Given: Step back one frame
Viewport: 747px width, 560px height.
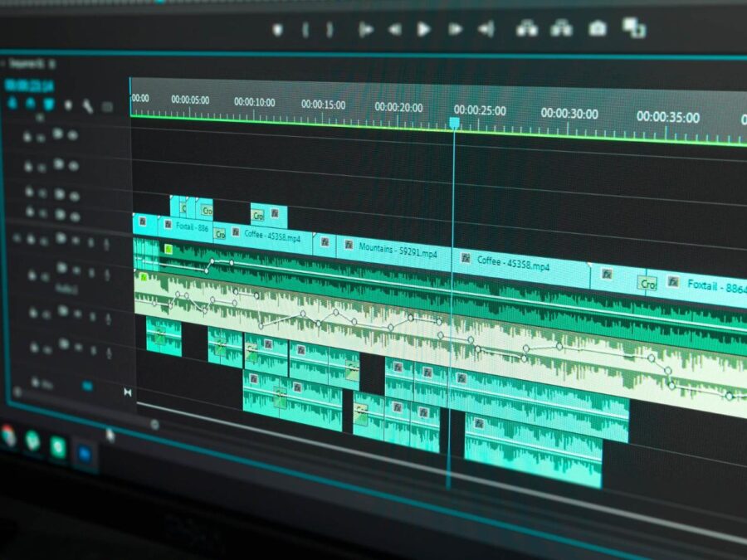Looking at the screenshot, I should (x=394, y=30).
